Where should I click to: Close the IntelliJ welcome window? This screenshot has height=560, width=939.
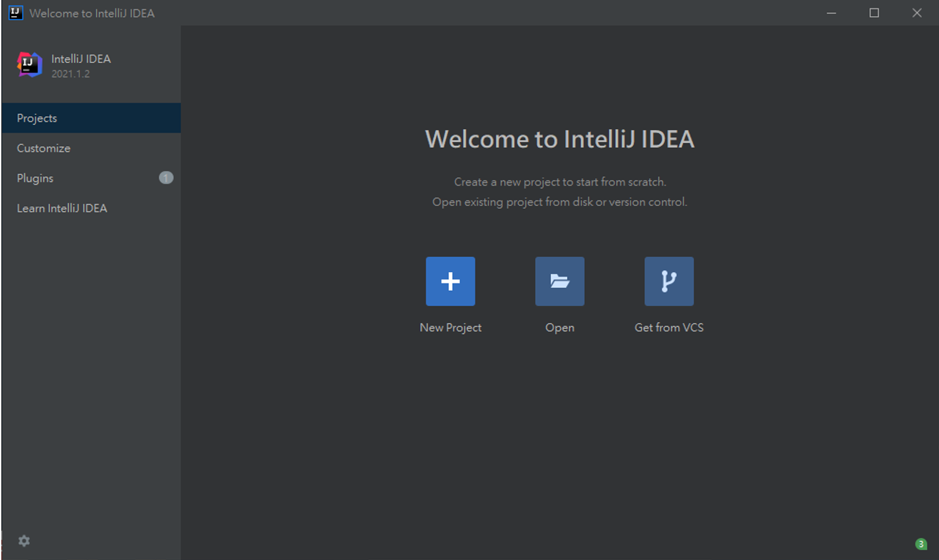(x=917, y=13)
